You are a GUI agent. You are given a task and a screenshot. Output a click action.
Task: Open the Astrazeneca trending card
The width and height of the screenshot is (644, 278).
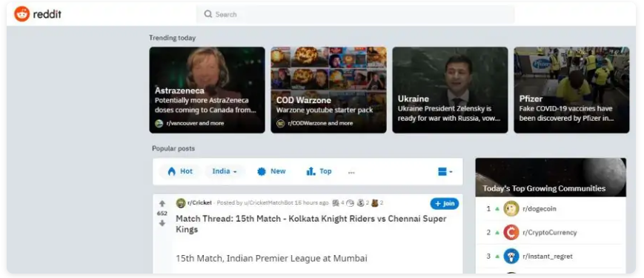coord(207,90)
